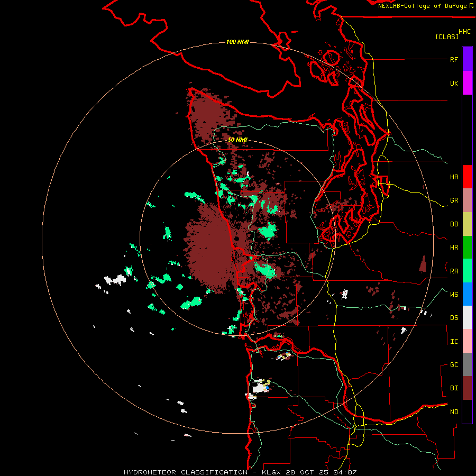Click the GR legend label

(x=454, y=200)
